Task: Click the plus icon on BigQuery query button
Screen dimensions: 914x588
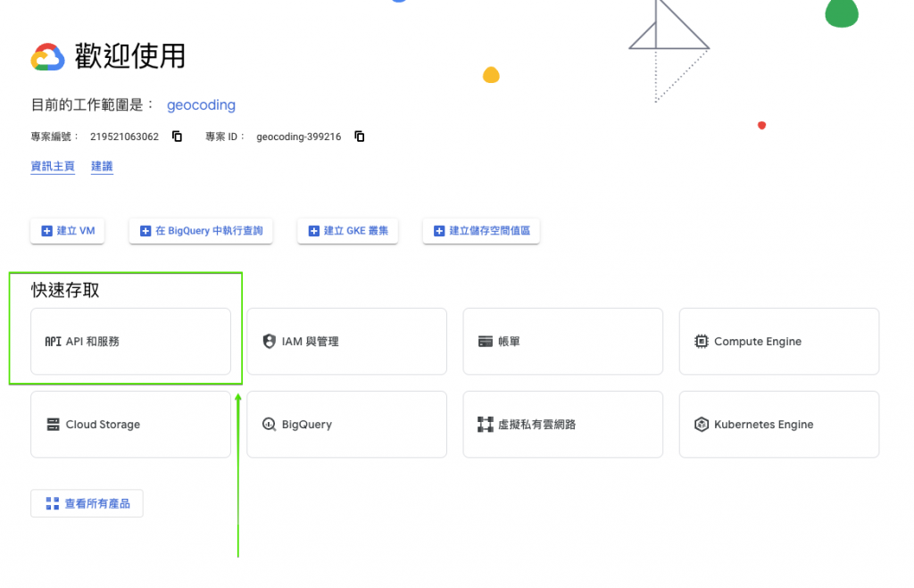Action: [x=145, y=231]
